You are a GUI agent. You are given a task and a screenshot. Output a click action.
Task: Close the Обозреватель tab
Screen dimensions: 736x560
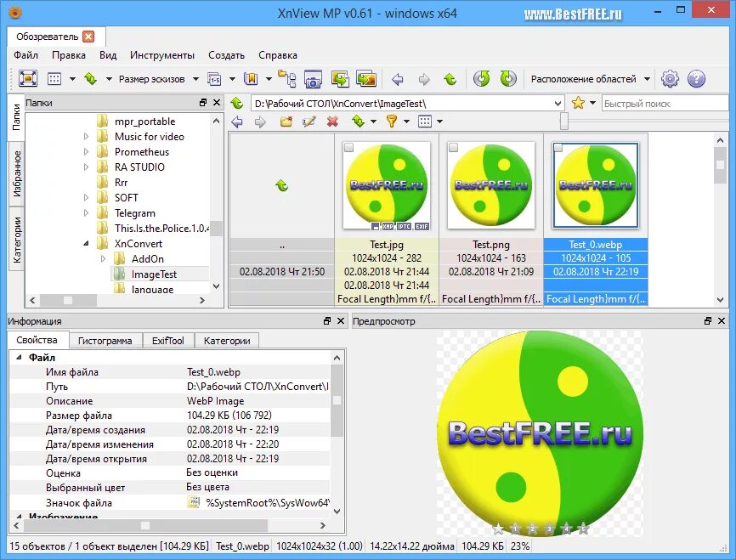88,37
